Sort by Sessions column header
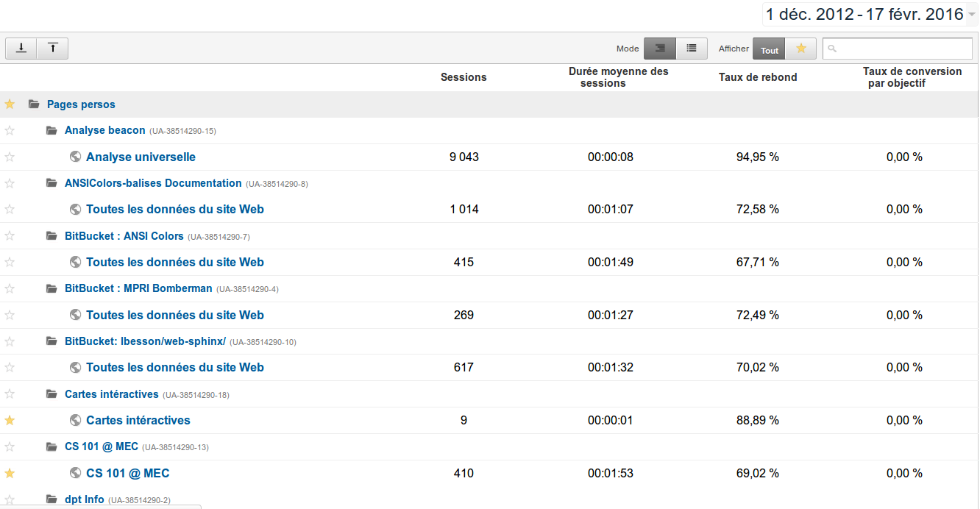This screenshot has height=509, width=980. 464,77
